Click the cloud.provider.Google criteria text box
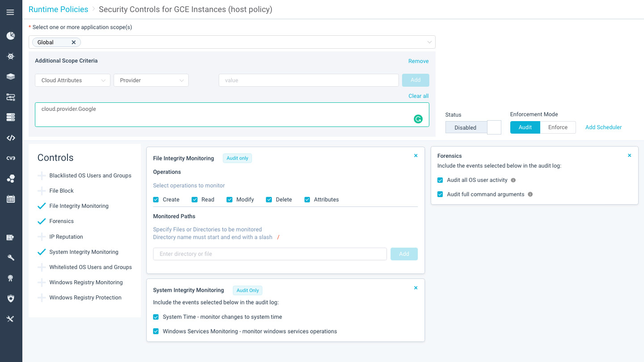644x362 pixels. click(232, 115)
